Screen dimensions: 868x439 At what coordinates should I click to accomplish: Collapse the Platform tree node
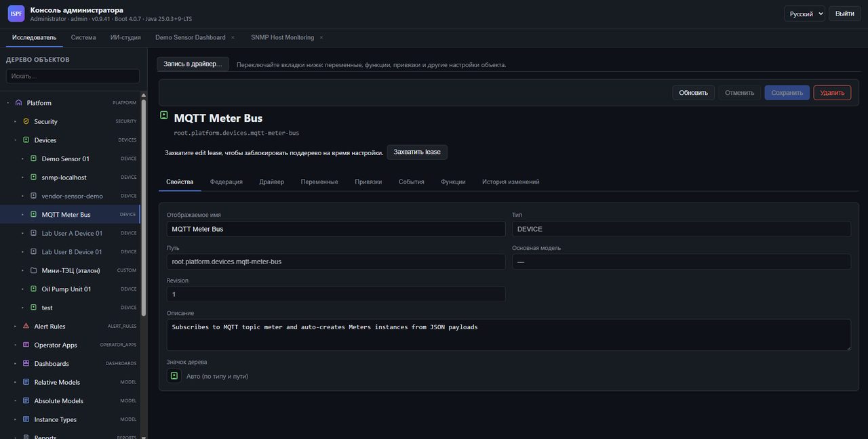pos(8,103)
